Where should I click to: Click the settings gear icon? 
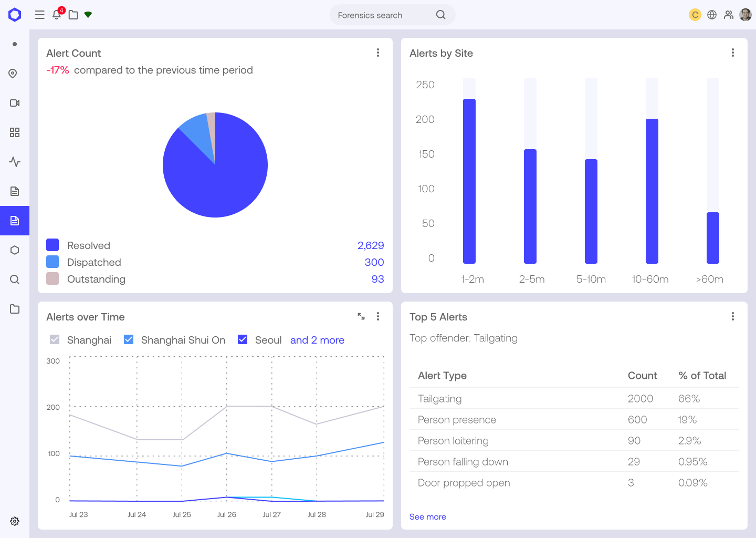(15, 521)
